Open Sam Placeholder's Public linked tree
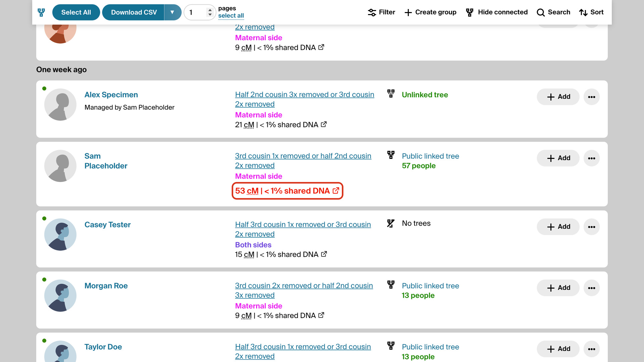The height and width of the screenshot is (362, 644). (430, 156)
